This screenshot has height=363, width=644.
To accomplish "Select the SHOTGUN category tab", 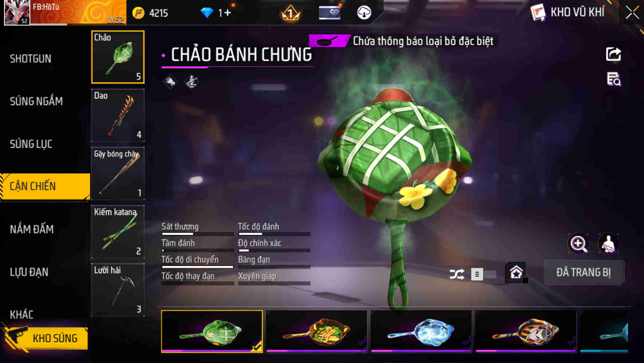I will pyautogui.click(x=31, y=59).
